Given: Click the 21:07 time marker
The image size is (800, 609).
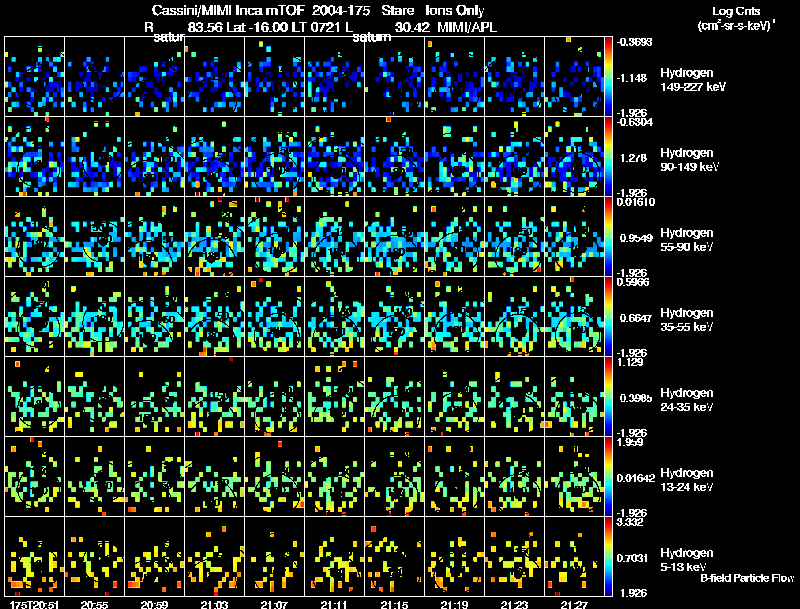Looking at the screenshot, I should [x=274, y=604].
